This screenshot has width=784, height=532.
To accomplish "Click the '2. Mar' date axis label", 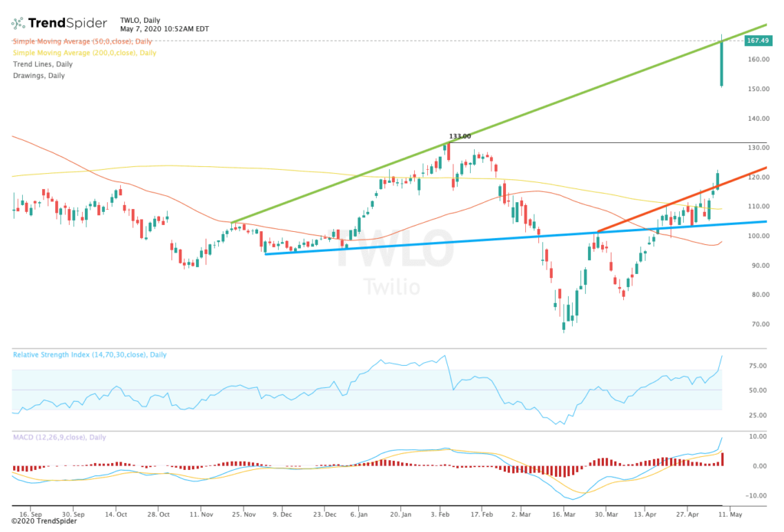I will [521, 514].
